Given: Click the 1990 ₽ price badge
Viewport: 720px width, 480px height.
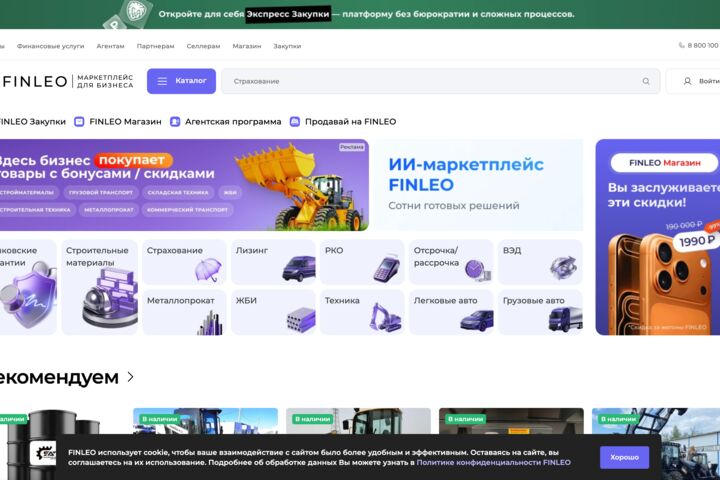Looking at the screenshot, I should (x=697, y=241).
